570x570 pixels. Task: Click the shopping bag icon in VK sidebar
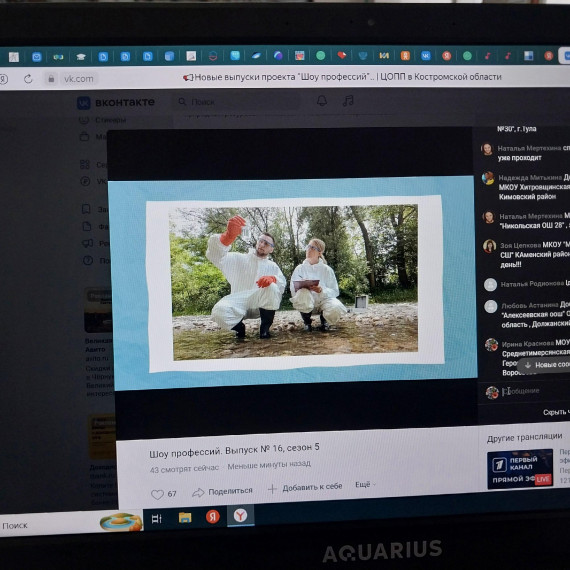84,137
